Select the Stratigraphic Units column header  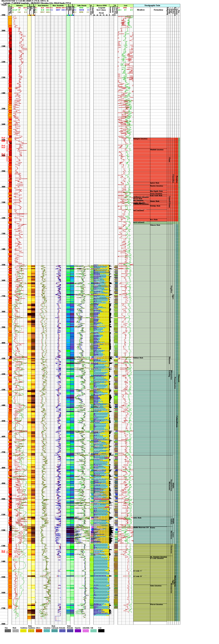pyautogui.click(x=152, y=5)
